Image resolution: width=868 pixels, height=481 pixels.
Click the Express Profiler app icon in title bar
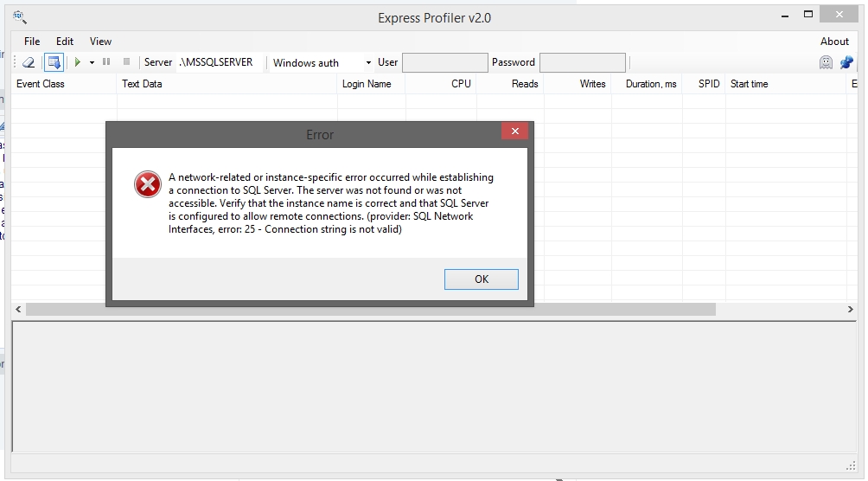pyautogui.click(x=20, y=17)
